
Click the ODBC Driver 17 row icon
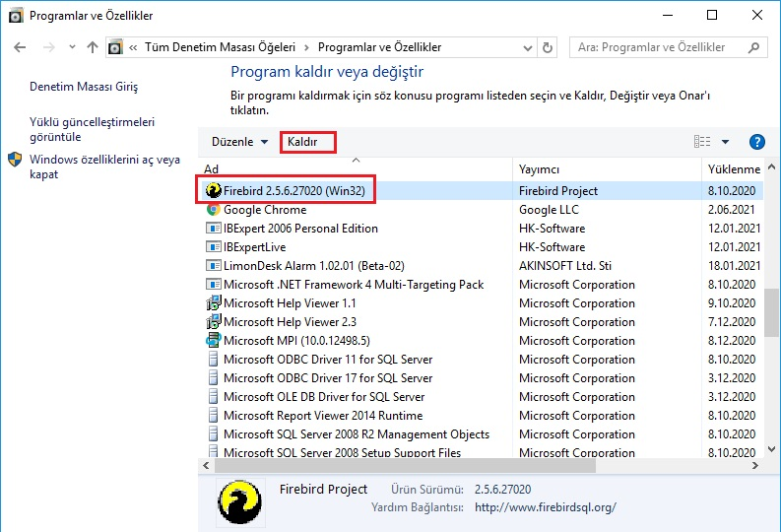pos(213,377)
